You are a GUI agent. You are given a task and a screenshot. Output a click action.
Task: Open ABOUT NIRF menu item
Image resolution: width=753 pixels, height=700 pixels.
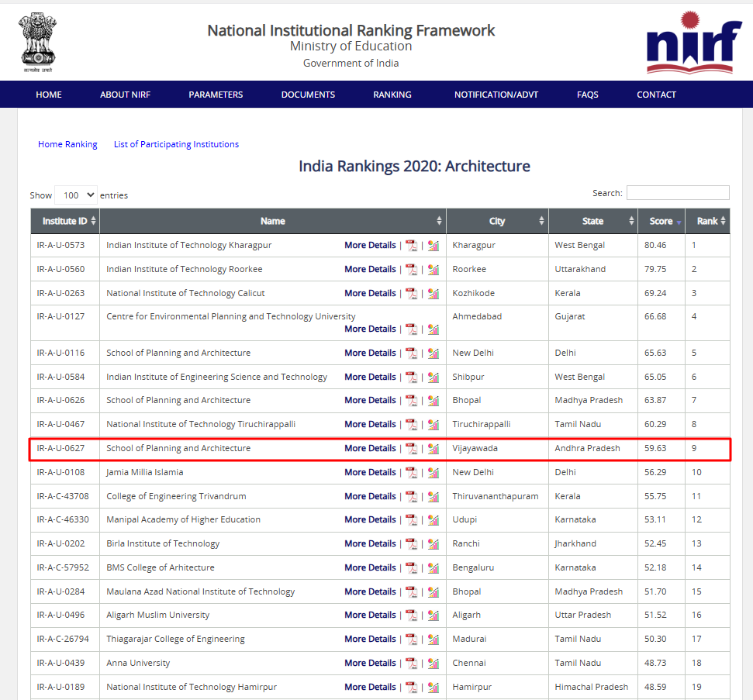(126, 95)
